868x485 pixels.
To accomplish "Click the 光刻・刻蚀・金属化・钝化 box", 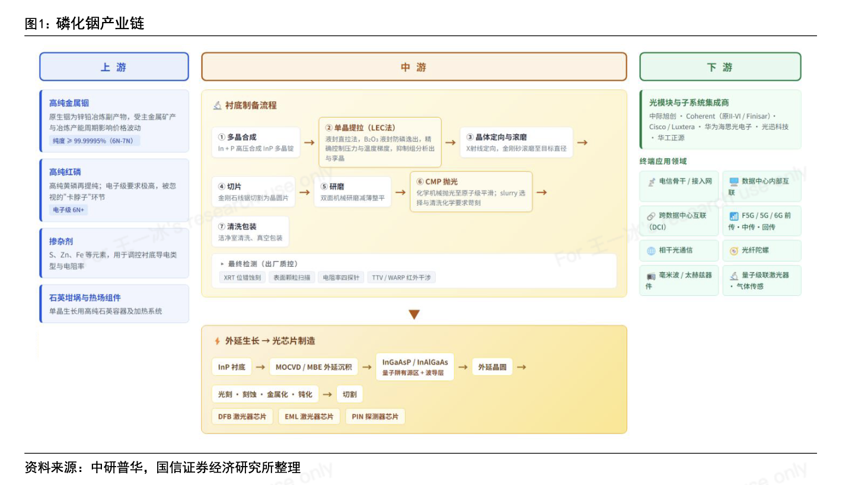I will [265, 394].
